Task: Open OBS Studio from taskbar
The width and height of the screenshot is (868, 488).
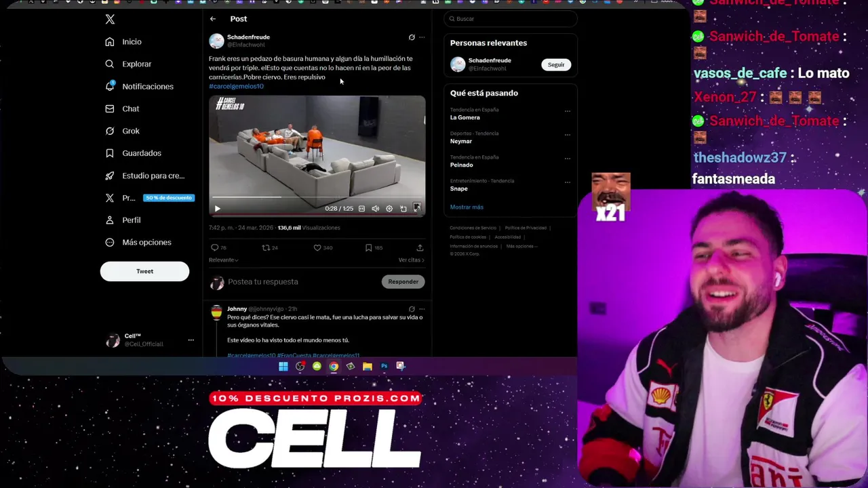Action: [300, 367]
